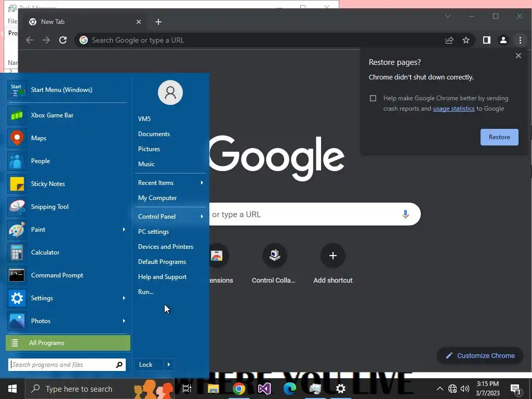Image resolution: width=532 pixels, height=399 pixels.
Task: Expand Settings submenu arrow
Action: coord(124,298)
